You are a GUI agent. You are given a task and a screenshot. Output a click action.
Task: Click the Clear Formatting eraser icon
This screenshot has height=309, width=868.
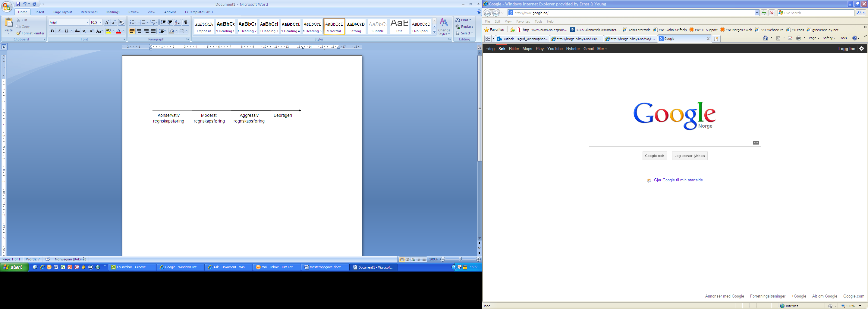tap(122, 22)
